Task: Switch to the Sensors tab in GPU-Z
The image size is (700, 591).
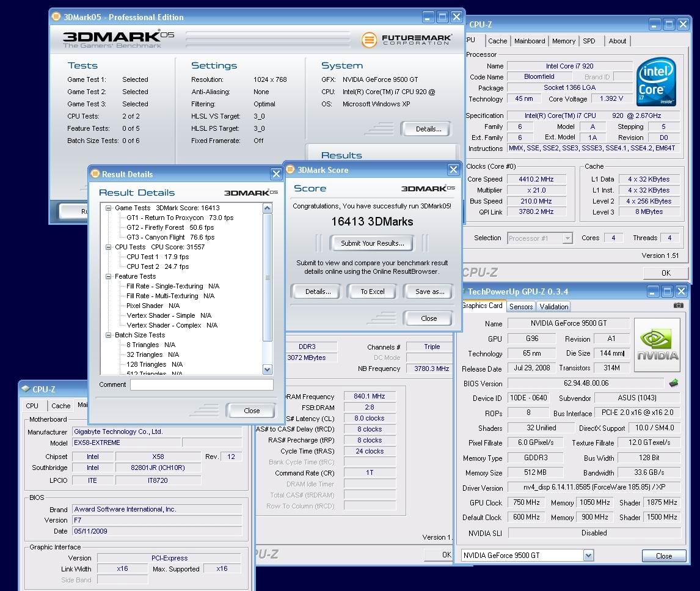Action: tap(521, 306)
